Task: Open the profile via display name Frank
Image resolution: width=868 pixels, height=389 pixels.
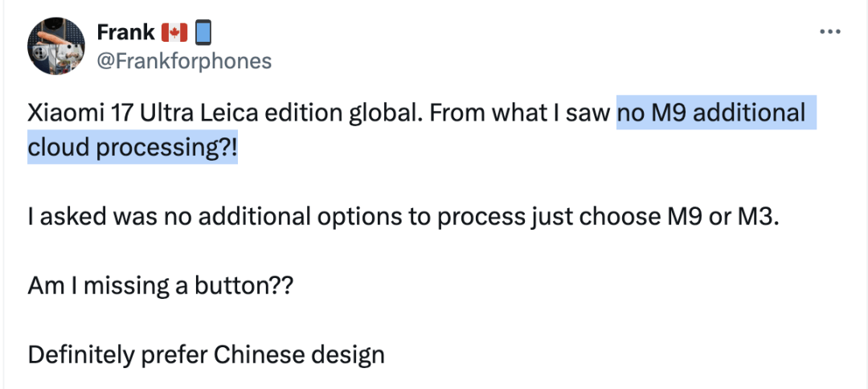Action: pyautogui.click(x=125, y=33)
